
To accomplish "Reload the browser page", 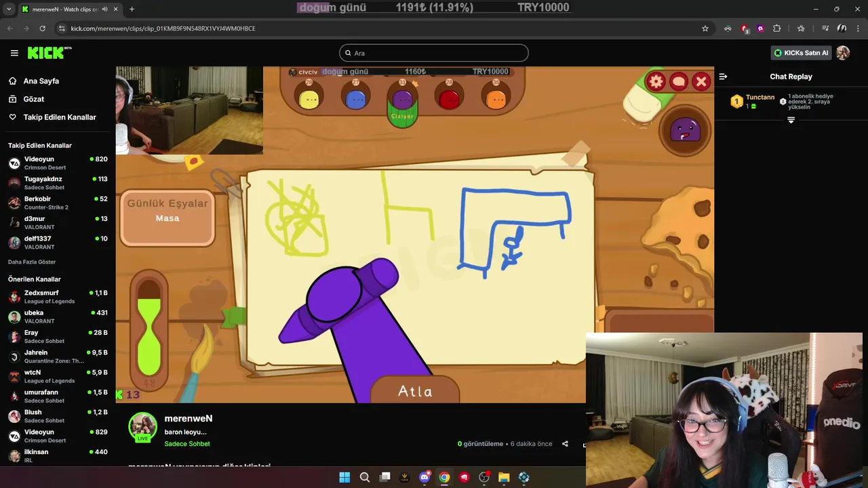I will pyautogui.click(x=43, y=28).
